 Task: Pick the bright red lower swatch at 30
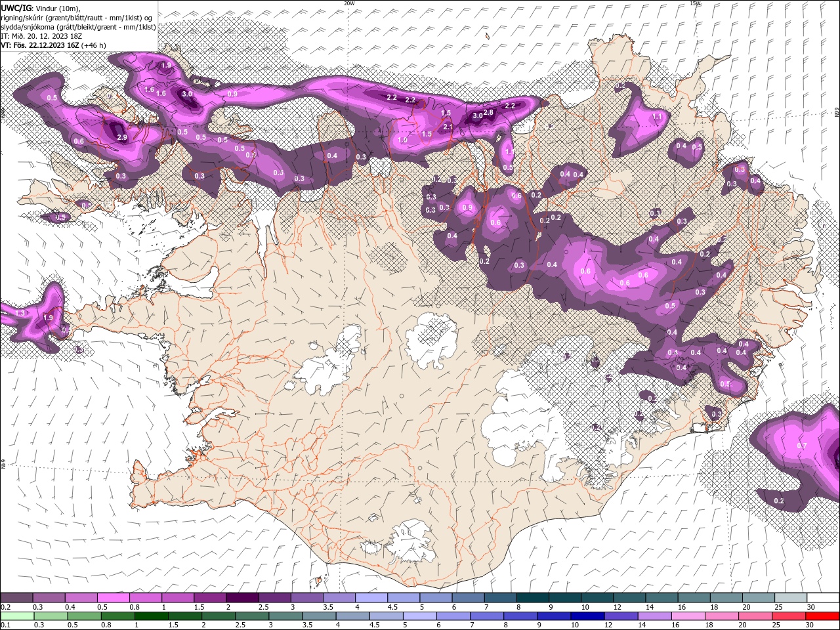822,616
